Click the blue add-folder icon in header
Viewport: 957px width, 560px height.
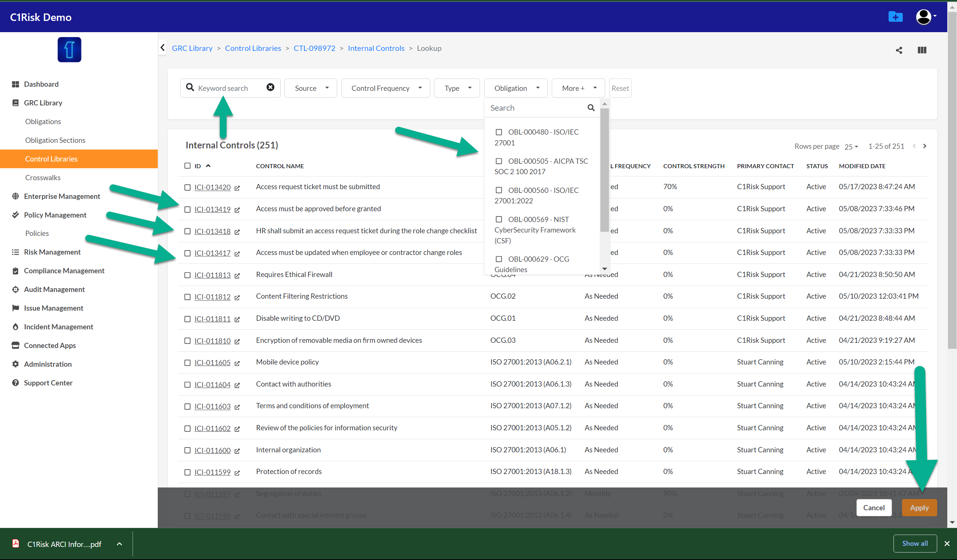[895, 17]
